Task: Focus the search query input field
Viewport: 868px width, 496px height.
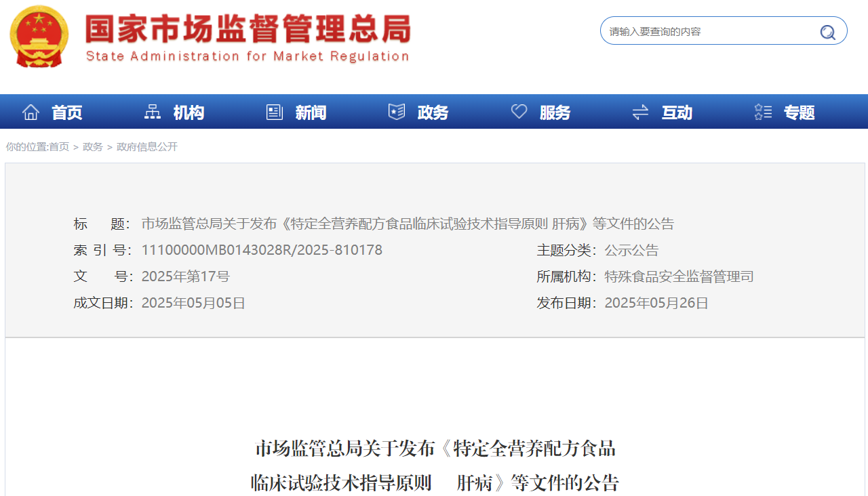Action: 705,32
